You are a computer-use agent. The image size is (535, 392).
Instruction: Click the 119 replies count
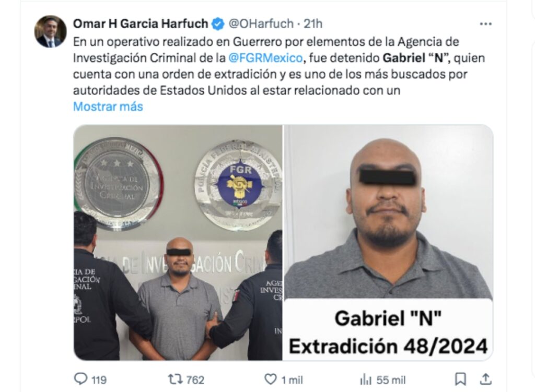99,379
